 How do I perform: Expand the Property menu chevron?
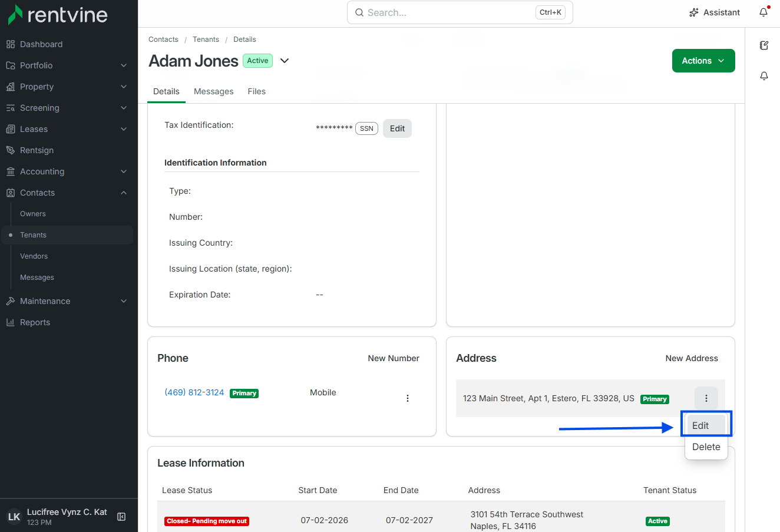pos(124,87)
